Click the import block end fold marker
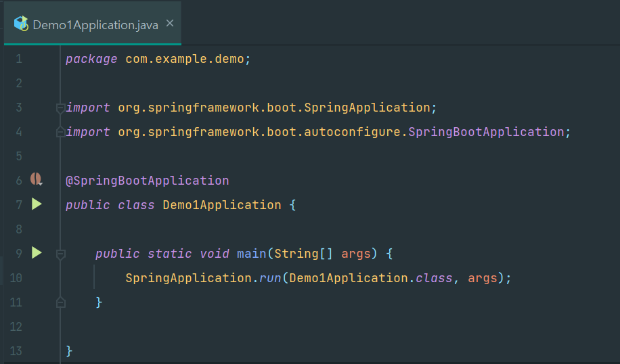This screenshot has height=364, width=620. click(60, 132)
